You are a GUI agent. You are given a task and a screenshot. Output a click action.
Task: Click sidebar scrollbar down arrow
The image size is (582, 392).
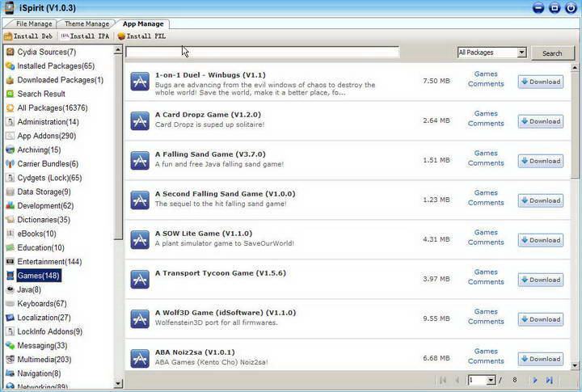[x=118, y=384]
